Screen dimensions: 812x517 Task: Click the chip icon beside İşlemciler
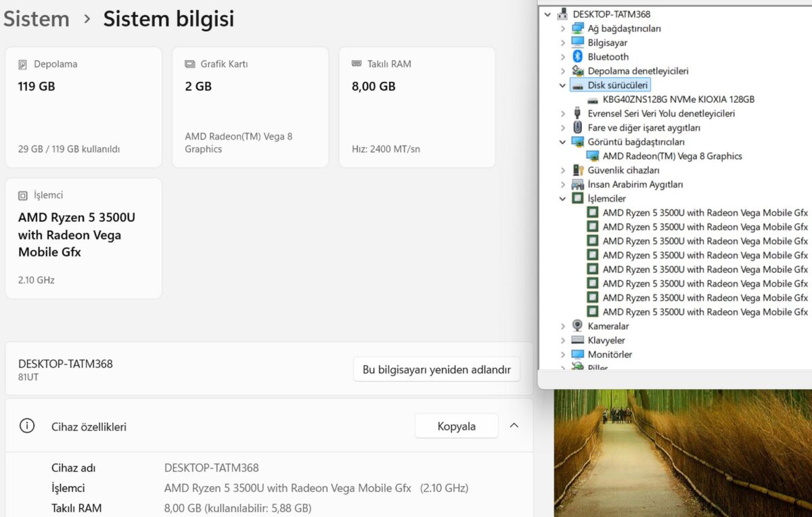click(577, 198)
